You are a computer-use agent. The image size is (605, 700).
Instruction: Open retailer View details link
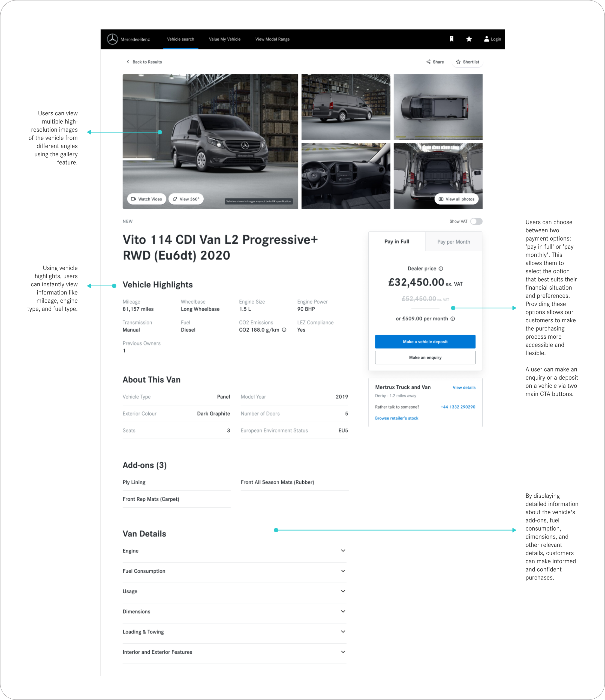(x=464, y=387)
